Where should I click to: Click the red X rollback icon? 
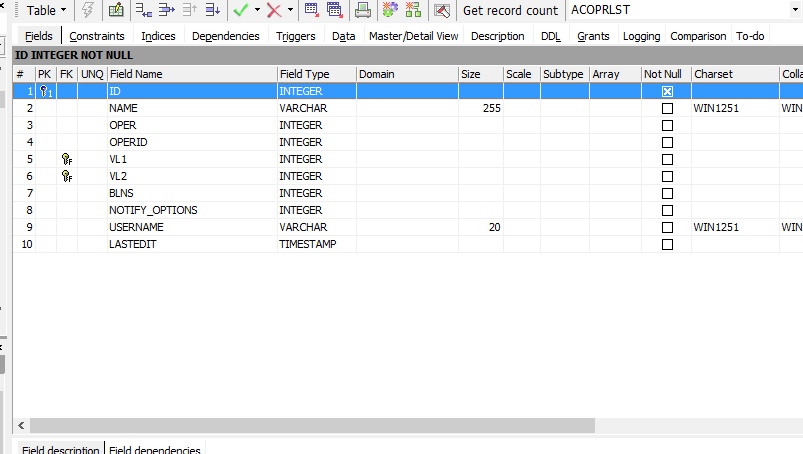point(273,11)
